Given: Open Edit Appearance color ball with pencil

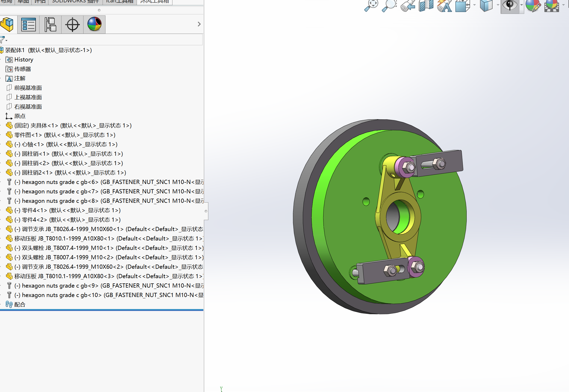Looking at the screenshot, I should tap(533, 5).
